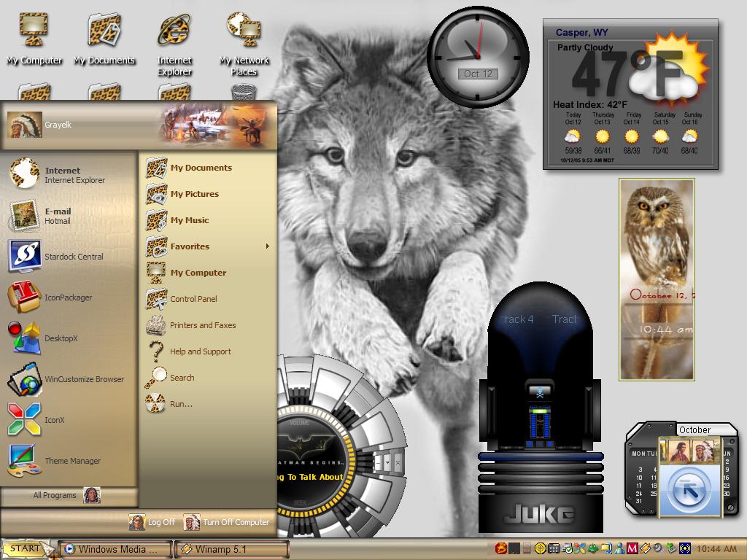Open the leopard-skin Control Panel icon
The width and height of the screenshot is (747, 560).
pyautogui.click(x=156, y=299)
